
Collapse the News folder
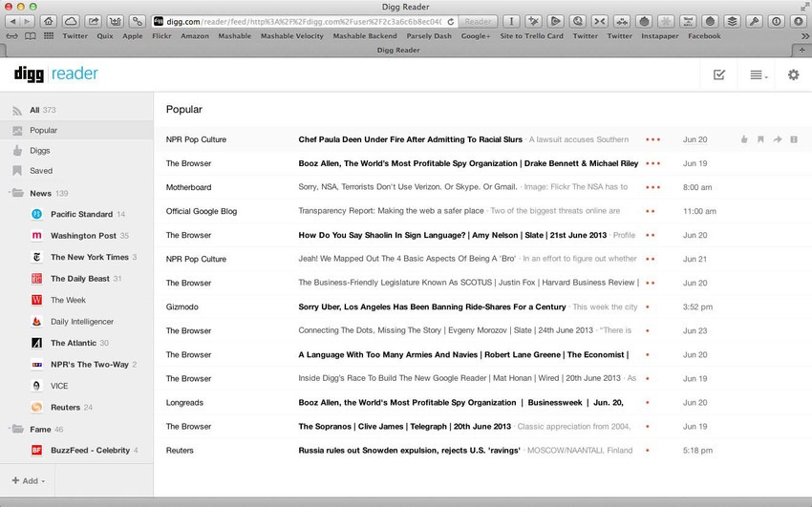[17, 194]
